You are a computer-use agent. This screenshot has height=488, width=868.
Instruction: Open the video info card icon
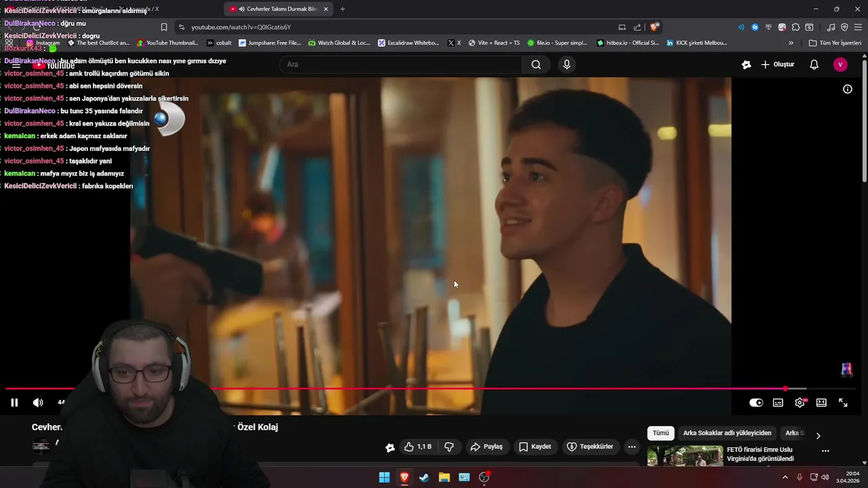[848, 89]
